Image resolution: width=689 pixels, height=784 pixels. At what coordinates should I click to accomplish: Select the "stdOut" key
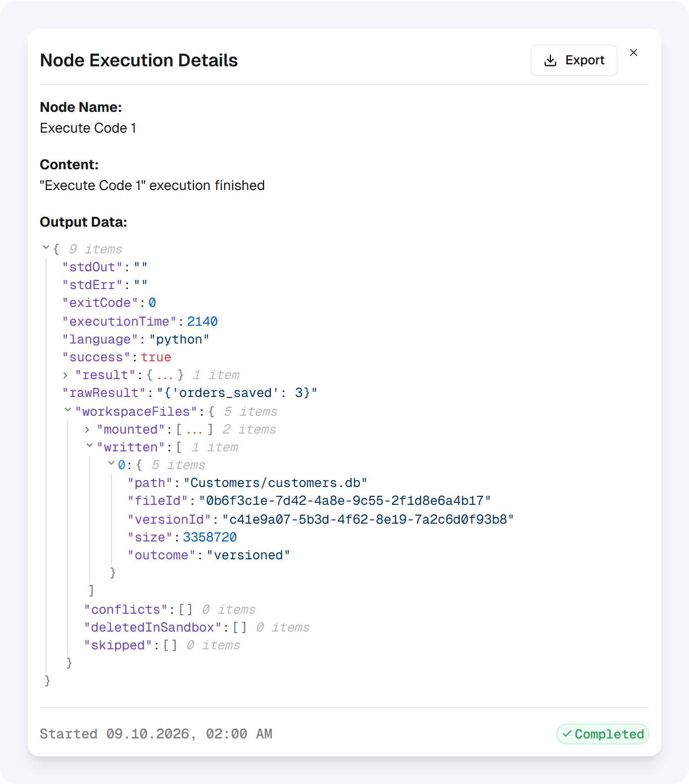[93, 267]
